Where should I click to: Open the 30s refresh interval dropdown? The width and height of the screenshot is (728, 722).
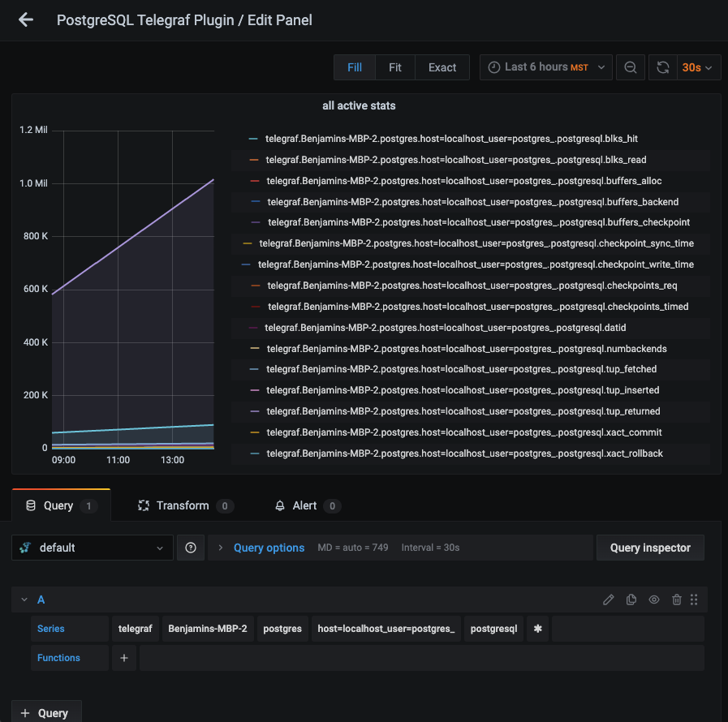click(699, 67)
